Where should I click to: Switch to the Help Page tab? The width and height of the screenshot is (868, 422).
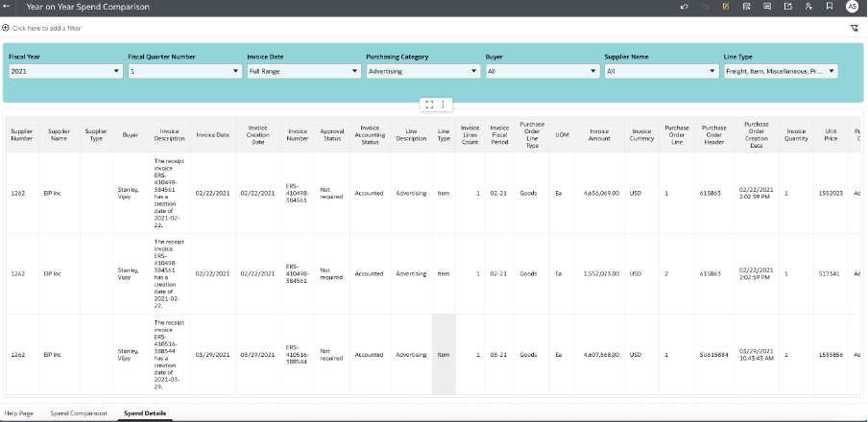click(x=19, y=413)
